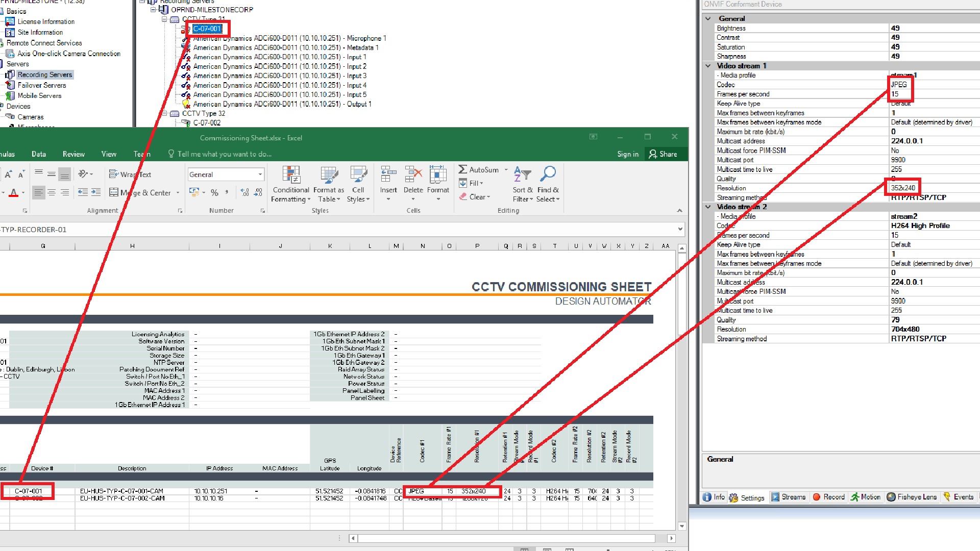The height and width of the screenshot is (551, 980).
Task: Collapse the CCTV Type 32 group
Action: click(x=164, y=113)
